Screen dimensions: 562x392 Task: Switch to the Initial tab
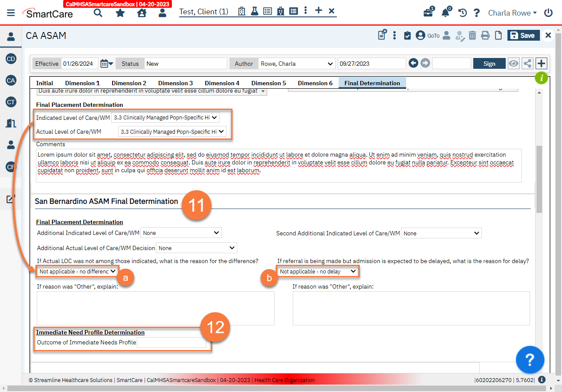click(x=45, y=83)
